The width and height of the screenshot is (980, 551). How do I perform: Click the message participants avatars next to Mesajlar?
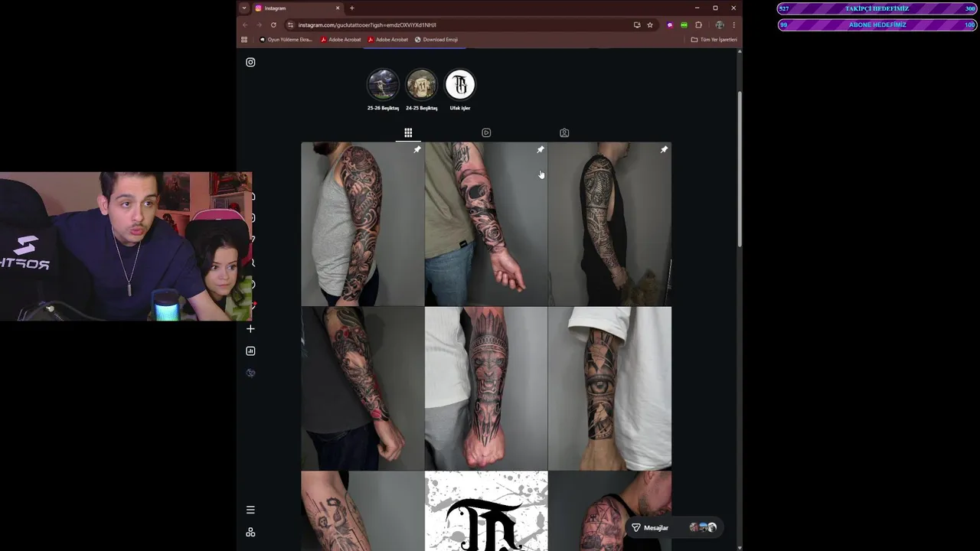point(703,528)
